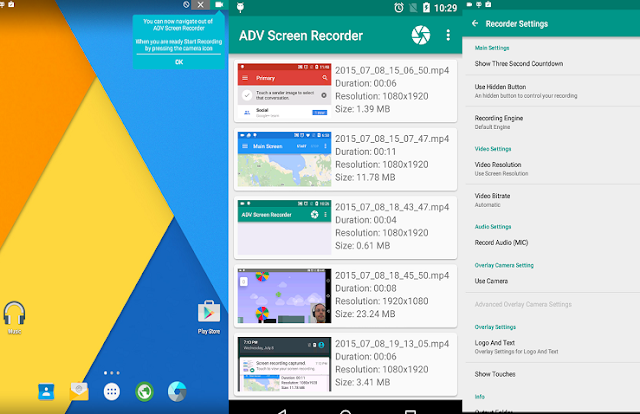Tap the recent apps navigation button
The height and width of the screenshot is (414, 640).
[410, 411]
